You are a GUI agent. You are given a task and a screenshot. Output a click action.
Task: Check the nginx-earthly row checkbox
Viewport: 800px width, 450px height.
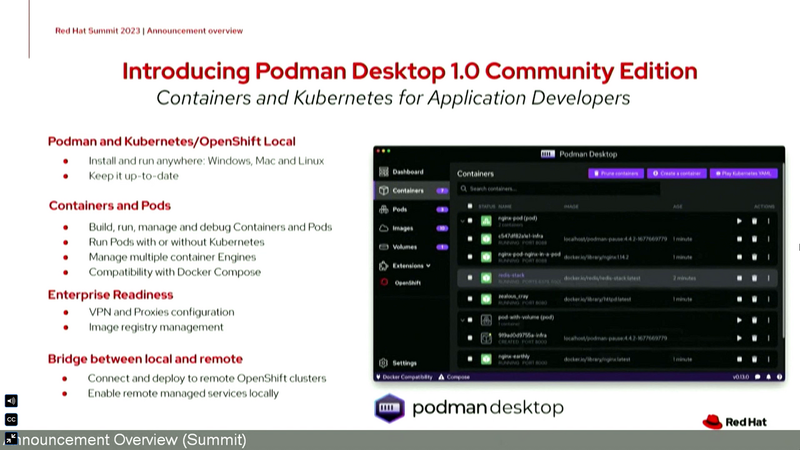pyautogui.click(x=470, y=359)
